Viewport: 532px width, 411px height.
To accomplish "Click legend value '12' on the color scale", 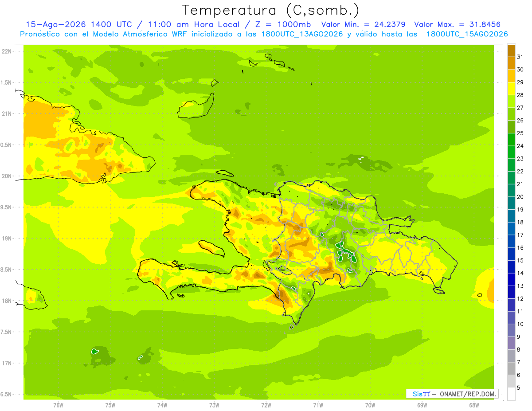I will coord(520,299).
